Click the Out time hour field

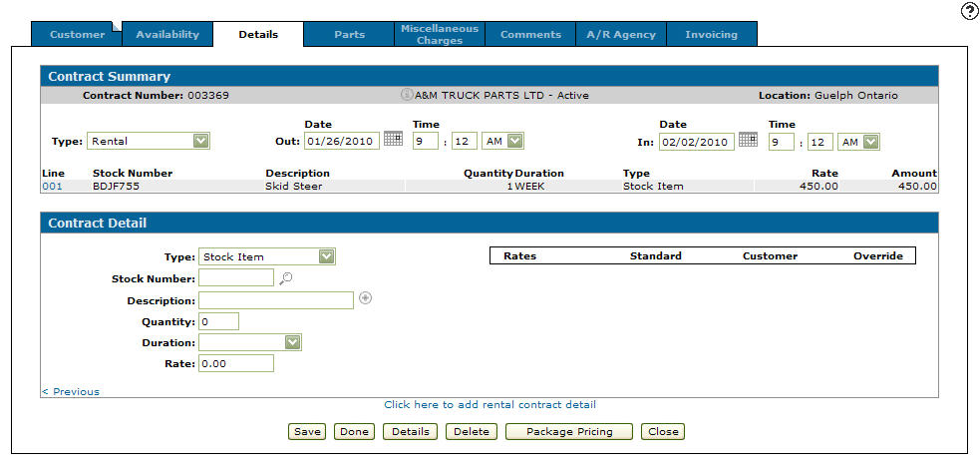coord(426,142)
